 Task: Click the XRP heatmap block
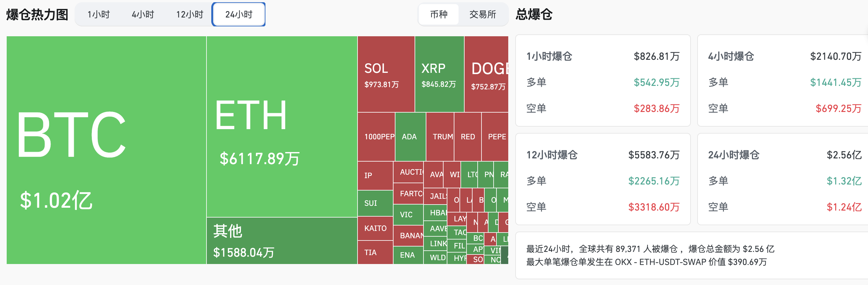pos(439,74)
